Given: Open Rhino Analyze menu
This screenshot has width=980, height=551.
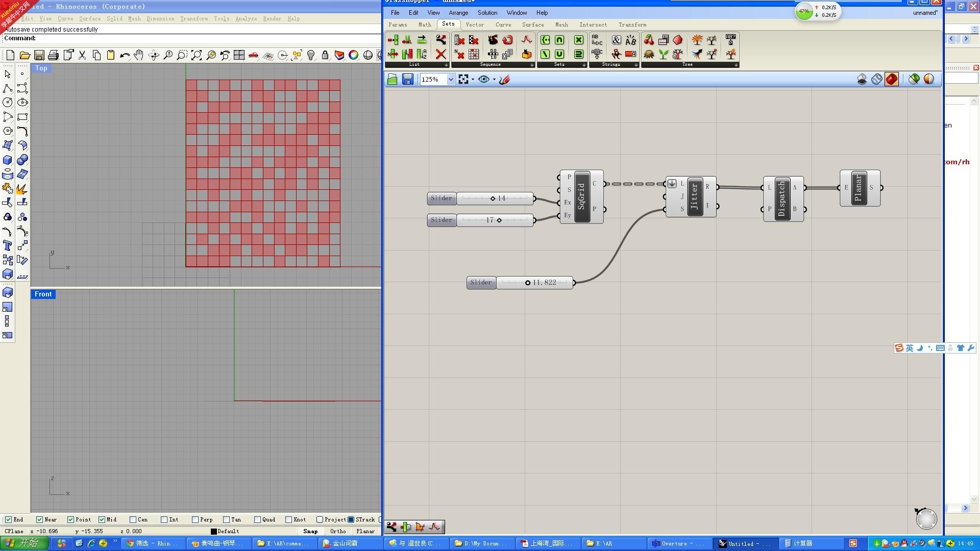Looking at the screenshot, I should tap(246, 19).
